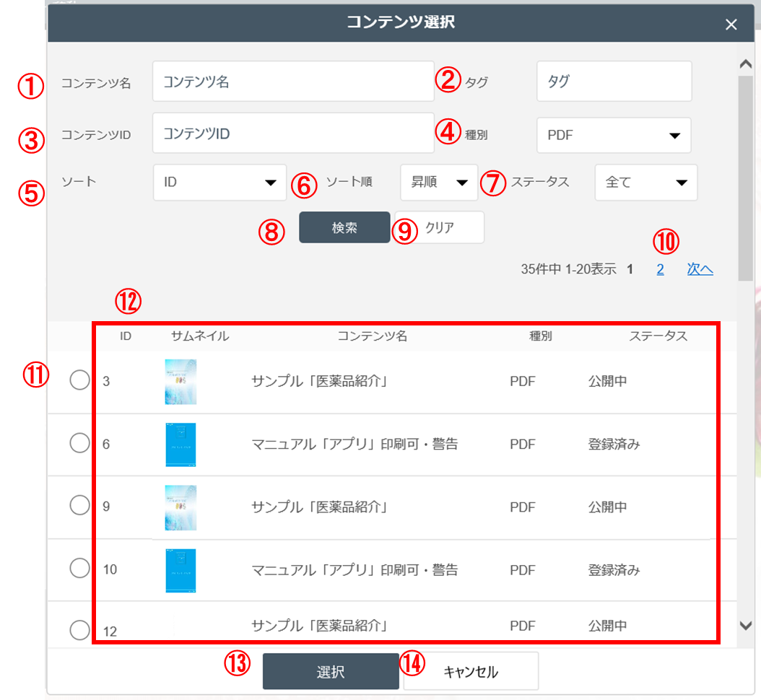Go to page 2 of results

coord(660,270)
